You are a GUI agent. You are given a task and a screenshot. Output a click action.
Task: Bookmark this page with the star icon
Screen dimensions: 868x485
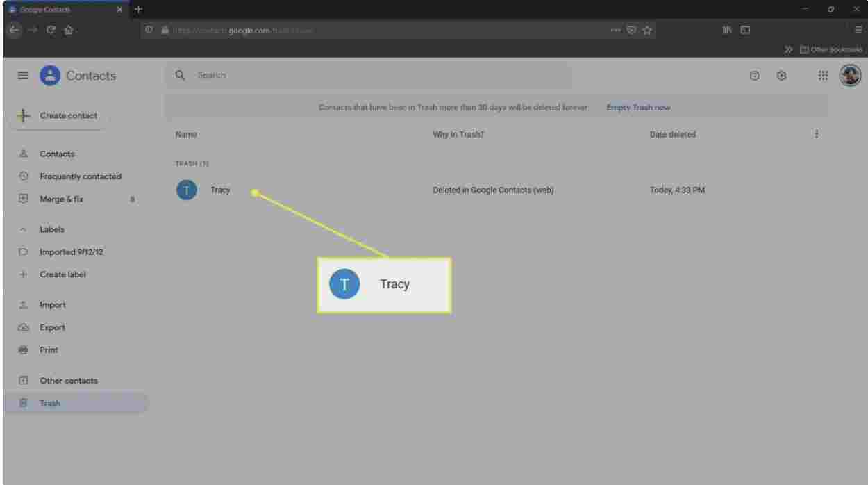[646, 30]
